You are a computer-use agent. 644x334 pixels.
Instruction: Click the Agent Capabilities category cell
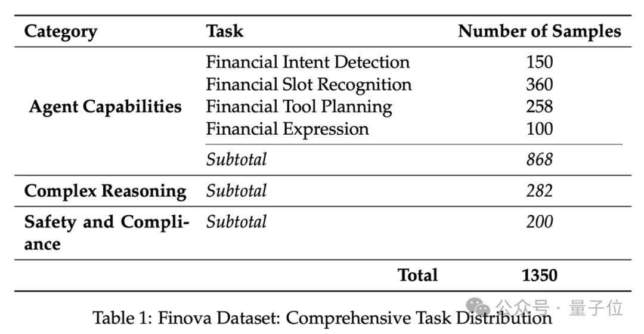click(105, 107)
